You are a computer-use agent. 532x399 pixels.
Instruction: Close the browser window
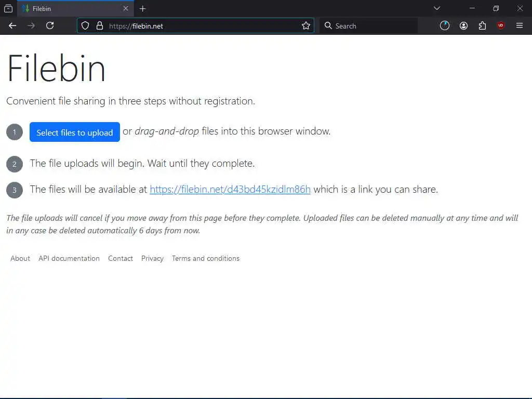tap(520, 8)
